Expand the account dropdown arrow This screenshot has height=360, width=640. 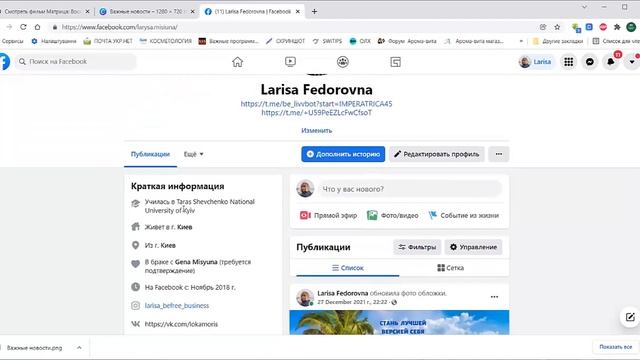632,62
